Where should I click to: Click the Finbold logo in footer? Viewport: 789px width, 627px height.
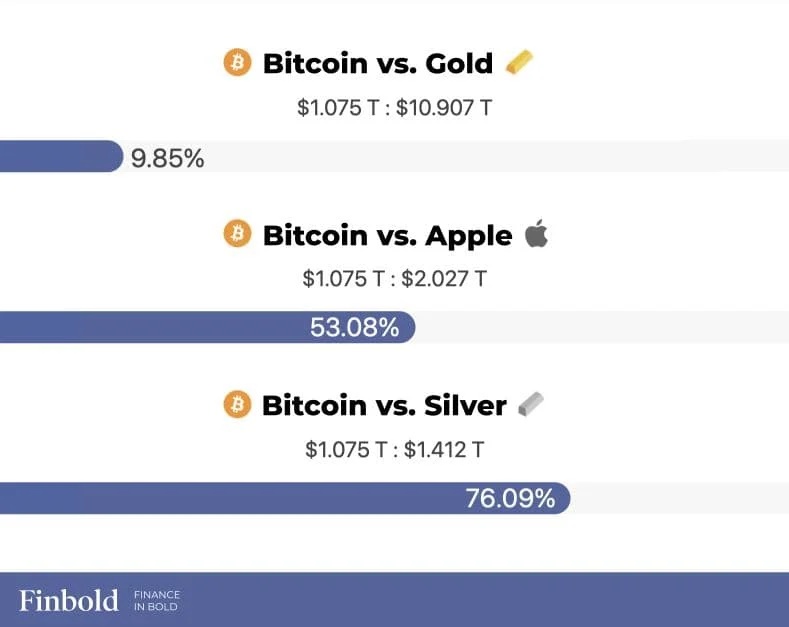[x=69, y=600]
